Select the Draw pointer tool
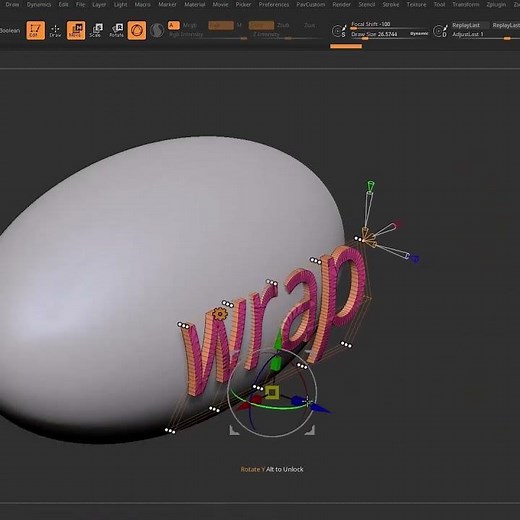 pyautogui.click(x=55, y=31)
